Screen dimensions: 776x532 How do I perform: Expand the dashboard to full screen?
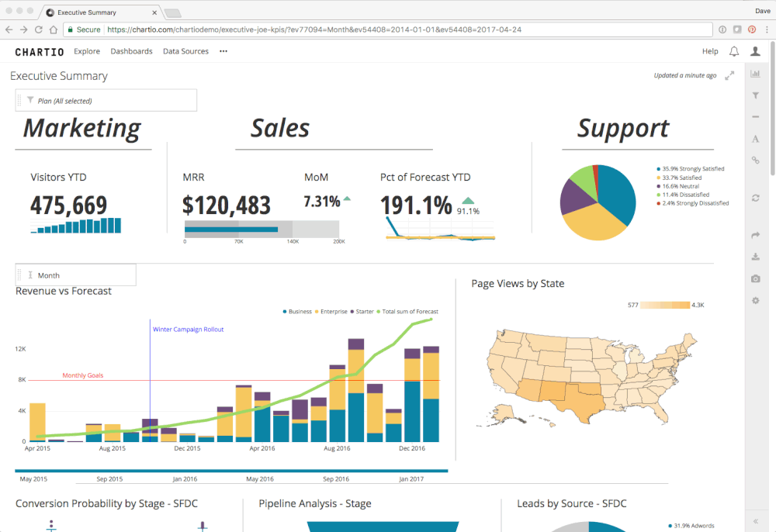coord(729,76)
